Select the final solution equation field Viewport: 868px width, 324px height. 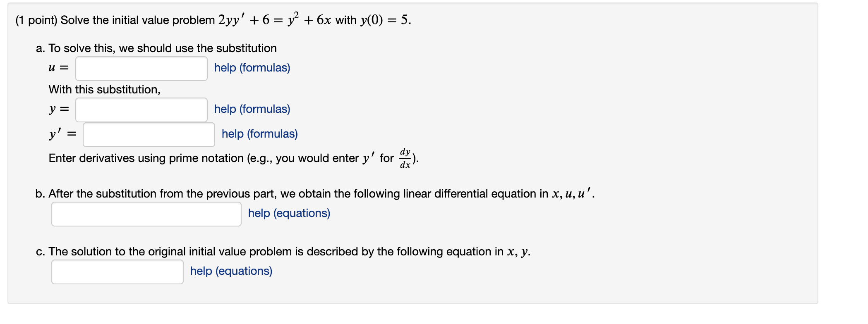117,271
